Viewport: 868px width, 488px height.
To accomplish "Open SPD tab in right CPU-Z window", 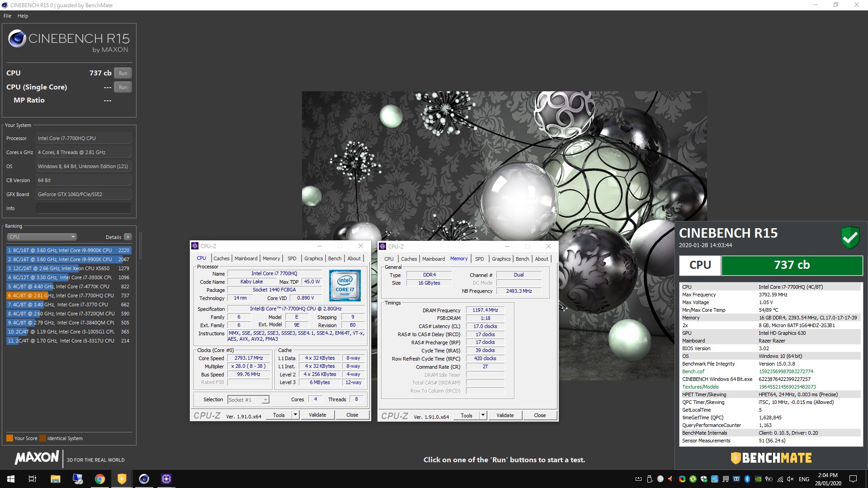I will pos(480,259).
